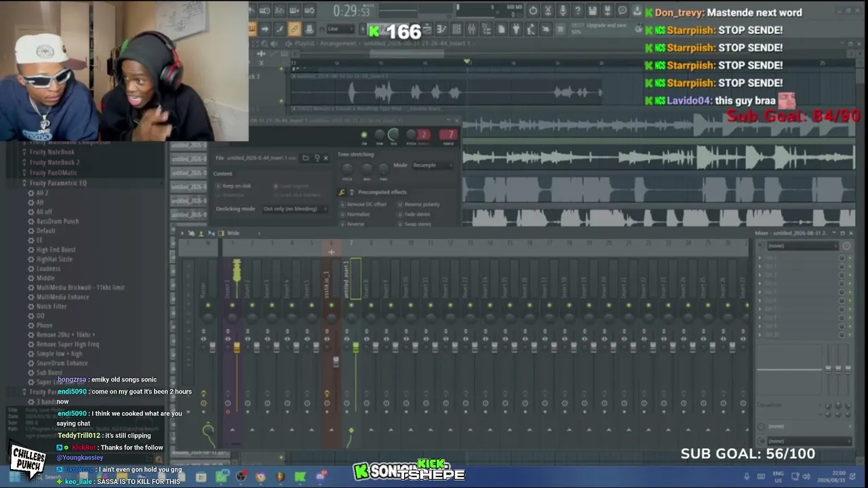Open the Line snap dropdown
The width and height of the screenshot is (868, 488).
(x=340, y=29)
